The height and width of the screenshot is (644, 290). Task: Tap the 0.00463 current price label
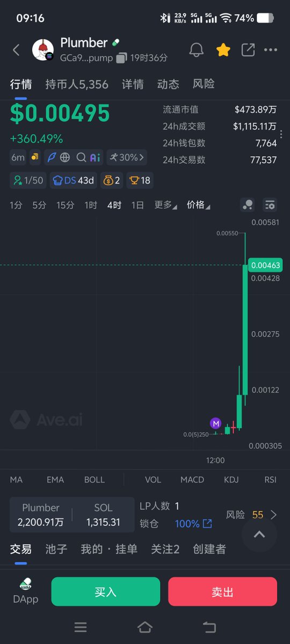265,265
